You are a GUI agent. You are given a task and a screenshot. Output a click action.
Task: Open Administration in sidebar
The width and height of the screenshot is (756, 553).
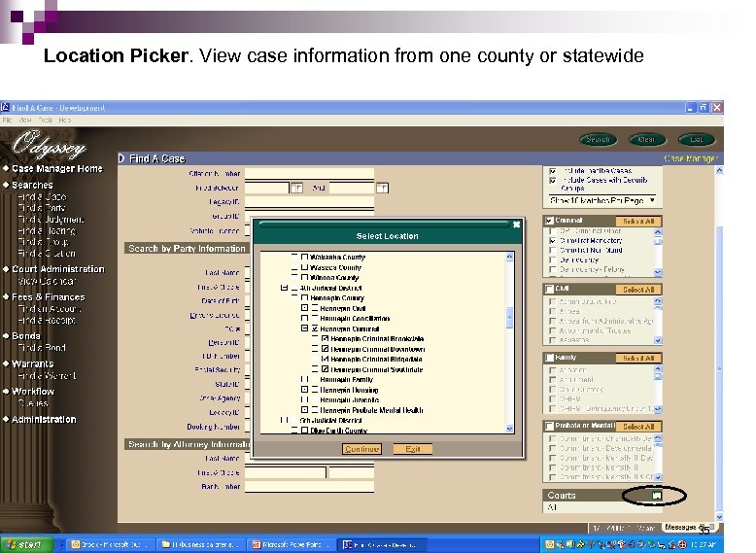44,420
